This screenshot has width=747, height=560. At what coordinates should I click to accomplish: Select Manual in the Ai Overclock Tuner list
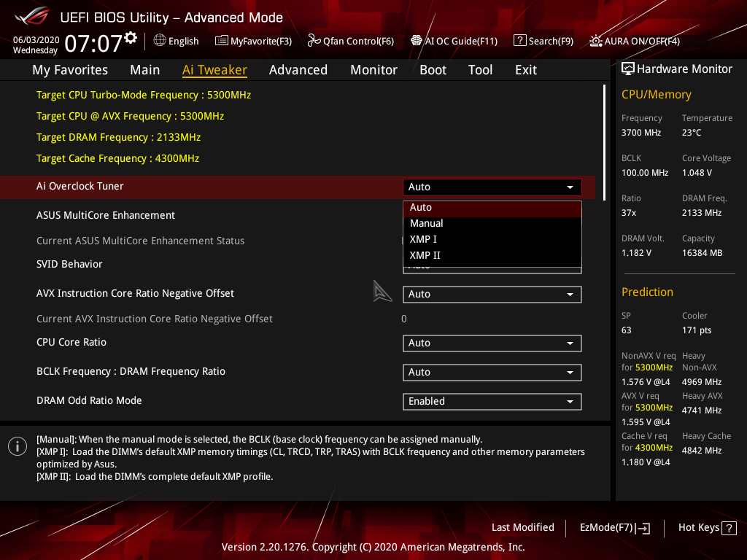(426, 223)
